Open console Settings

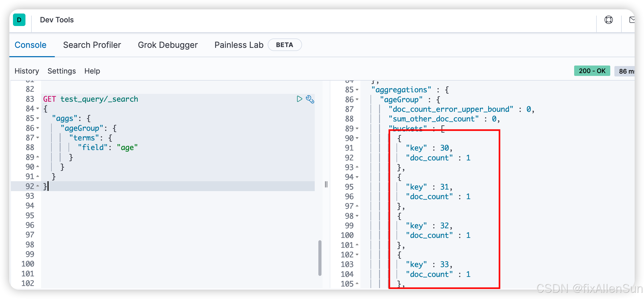pos(62,71)
